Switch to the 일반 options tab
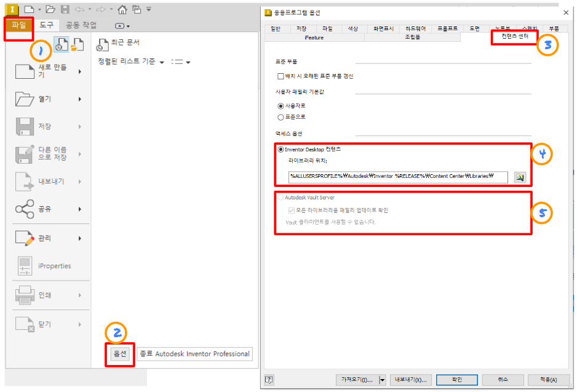This screenshot has height=392, width=577. tap(275, 29)
